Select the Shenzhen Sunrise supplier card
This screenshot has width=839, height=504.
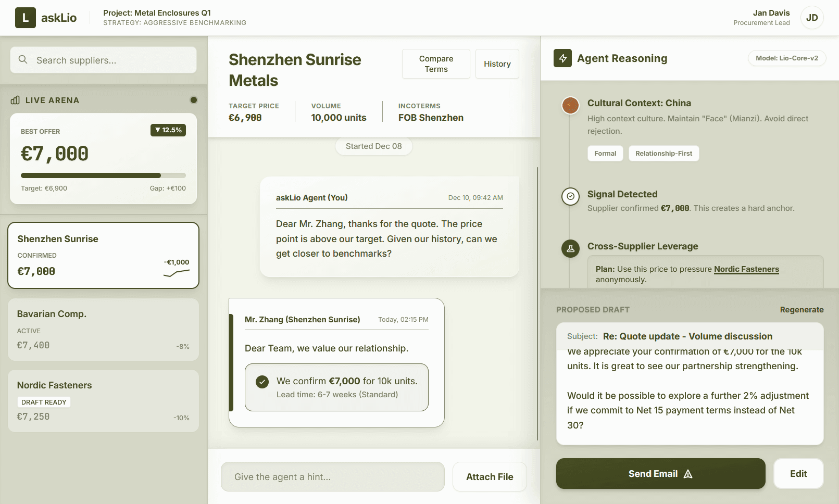[x=103, y=255]
